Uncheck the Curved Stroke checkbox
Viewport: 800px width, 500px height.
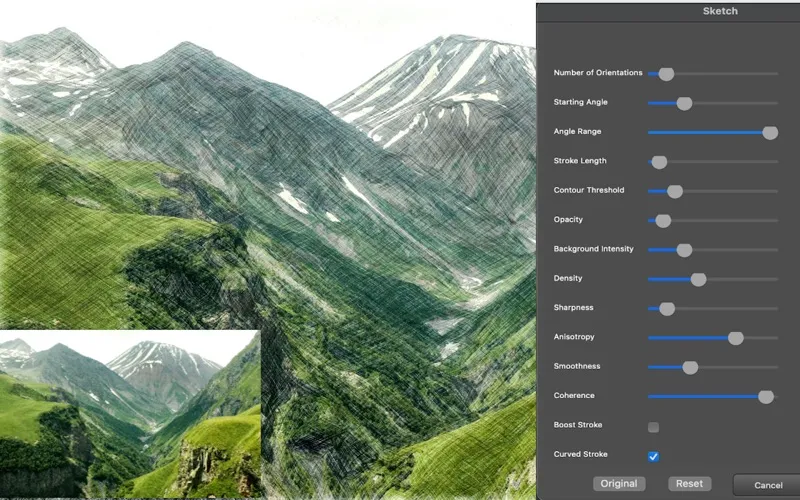pyautogui.click(x=653, y=456)
